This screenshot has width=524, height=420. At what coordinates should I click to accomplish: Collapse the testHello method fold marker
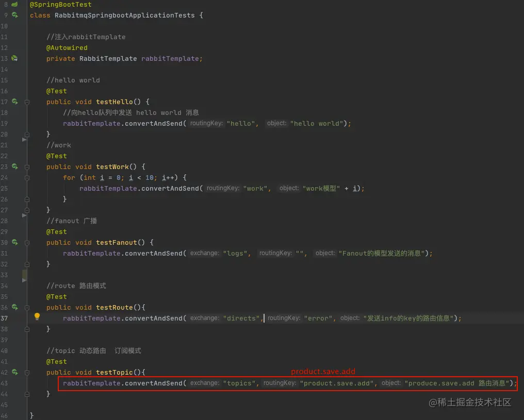(27, 102)
